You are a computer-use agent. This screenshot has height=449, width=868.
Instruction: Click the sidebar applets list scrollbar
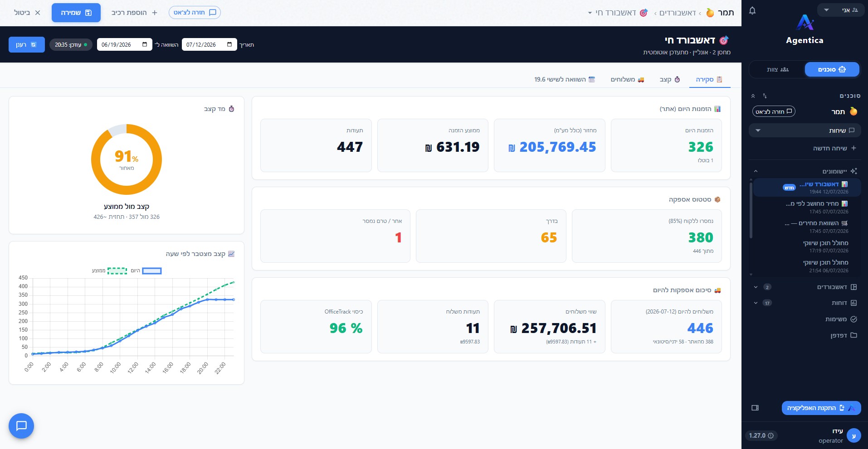pyautogui.click(x=751, y=210)
